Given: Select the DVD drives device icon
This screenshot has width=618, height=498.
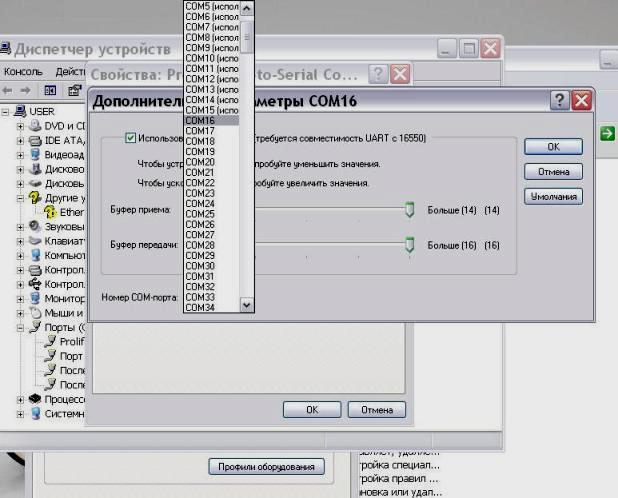Looking at the screenshot, I should (x=35, y=126).
